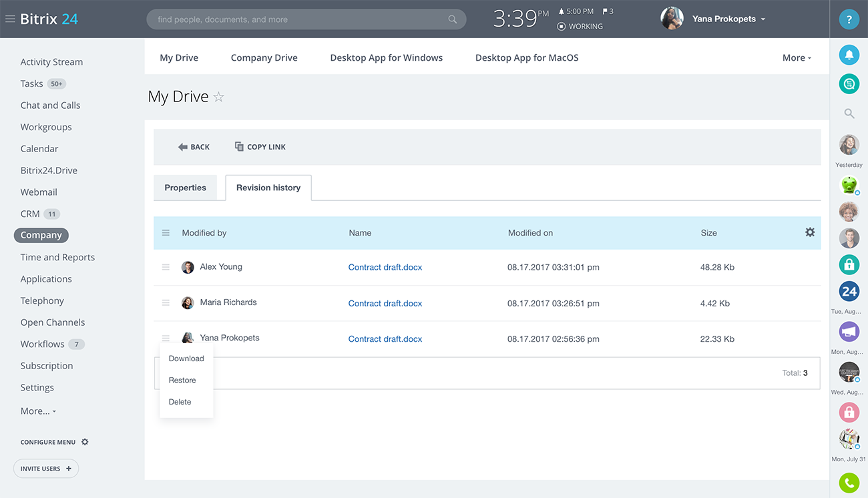Open grid settings gear icon
Screen dimensions: 868x498
pyautogui.click(x=809, y=232)
